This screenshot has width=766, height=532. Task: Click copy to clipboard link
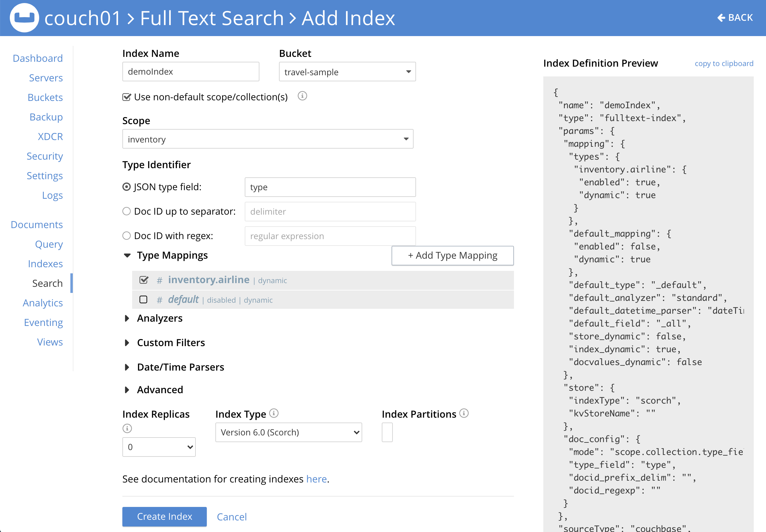(724, 63)
